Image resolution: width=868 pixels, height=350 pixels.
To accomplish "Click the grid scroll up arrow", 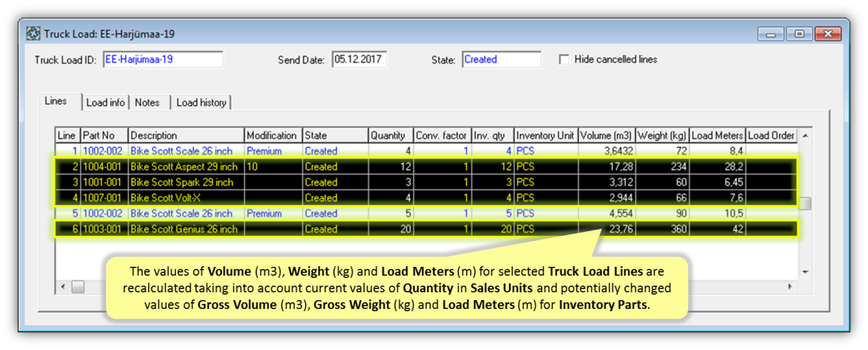I will pyautogui.click(x=805, y=135).
